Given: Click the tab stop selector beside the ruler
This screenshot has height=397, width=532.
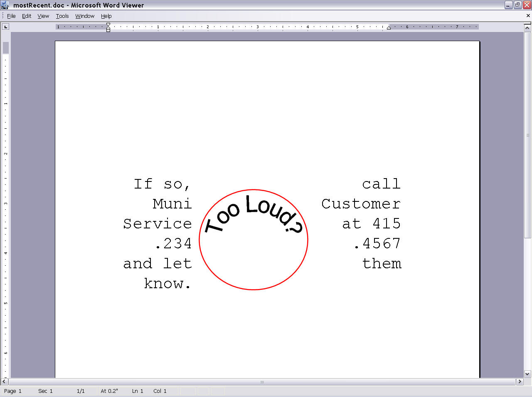Looking at the screenshot, I should [5, 27].
